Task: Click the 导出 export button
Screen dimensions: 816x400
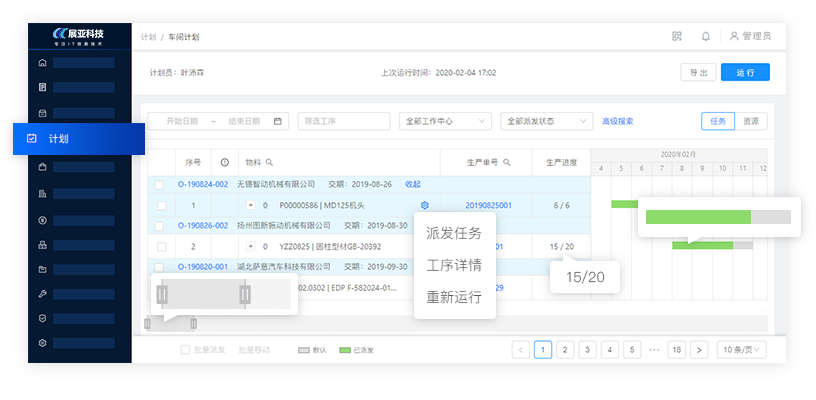Action: [698, 72]
